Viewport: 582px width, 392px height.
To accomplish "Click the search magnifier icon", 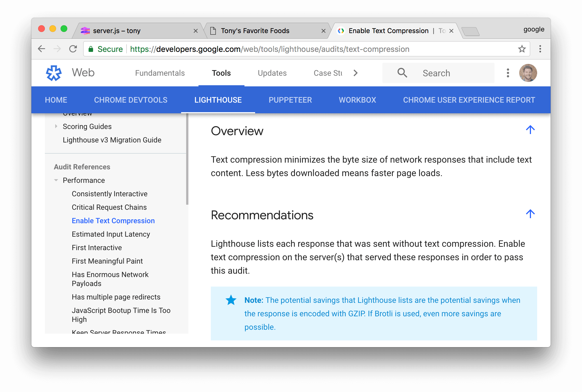I will pyautogui.click(x=402, y=73).
